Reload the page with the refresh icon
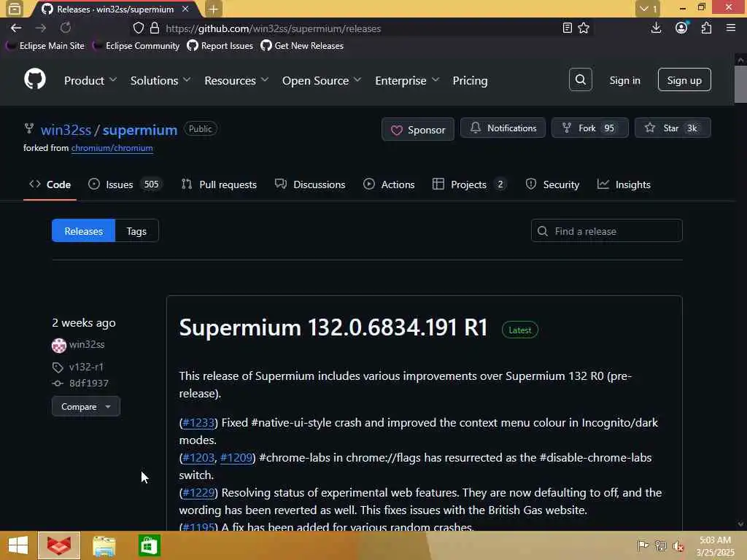Image resolution: width=747 pixels, height=560 pixels. [66, 28]
